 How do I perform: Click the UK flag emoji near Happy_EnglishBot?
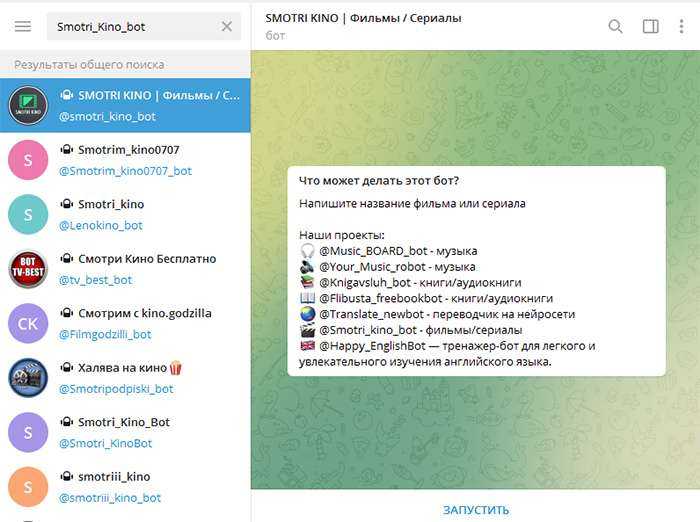pyautogui.click(x=307, y=346)
